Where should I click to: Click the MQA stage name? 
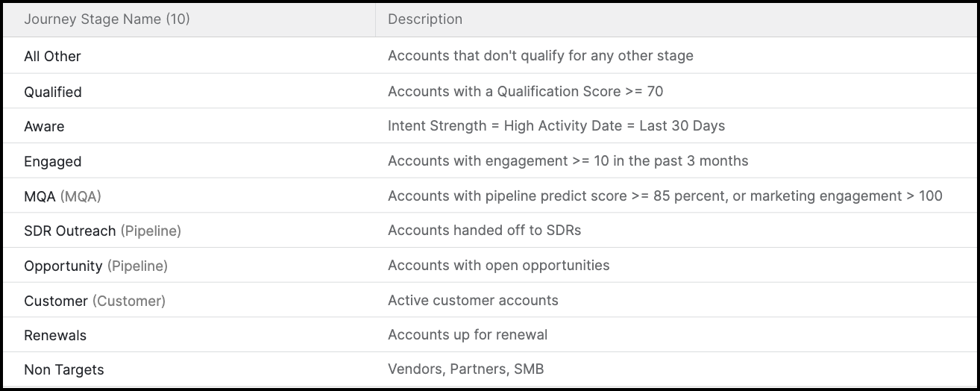point(40,196)
